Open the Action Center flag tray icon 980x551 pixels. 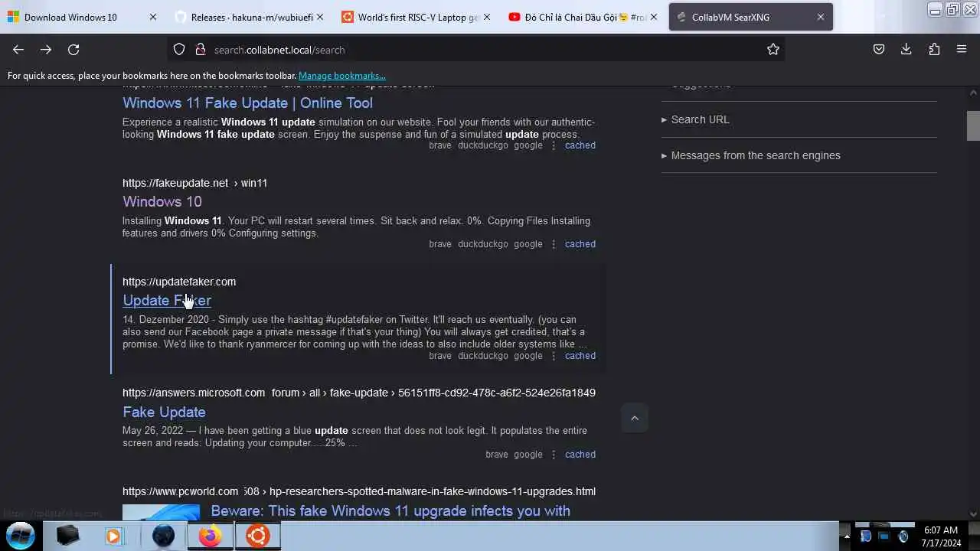(x=864, y=536)
